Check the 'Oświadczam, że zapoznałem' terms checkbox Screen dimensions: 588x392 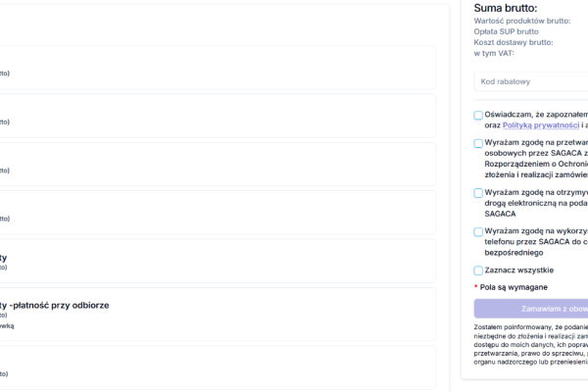point(478,116)
